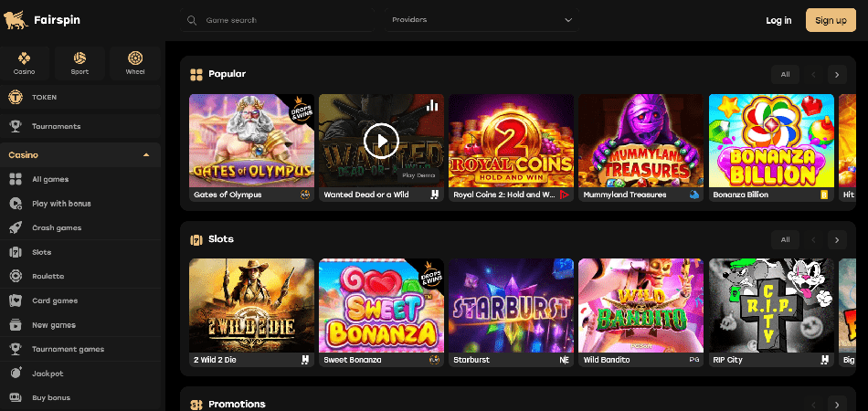Click the Promotions section heading icon
868x411 pixels.
point(196,405)
